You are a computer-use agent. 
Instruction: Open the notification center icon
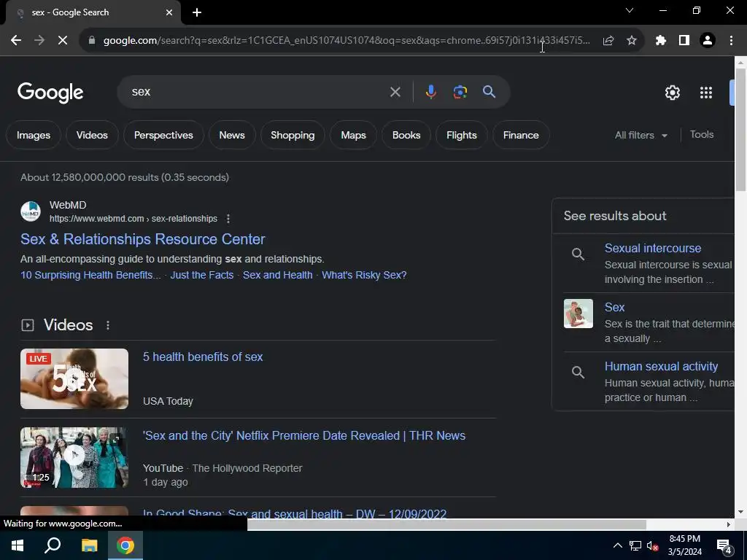pos(724,546)
